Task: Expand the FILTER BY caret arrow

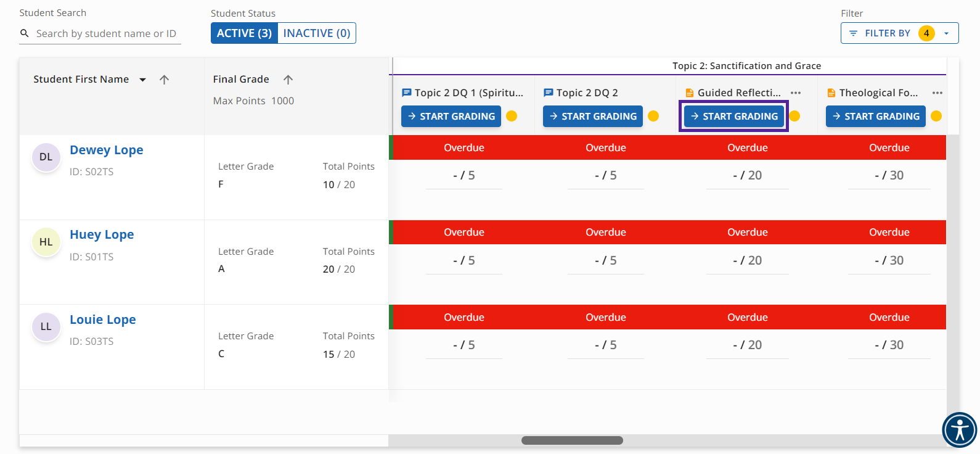Action: 946,33
